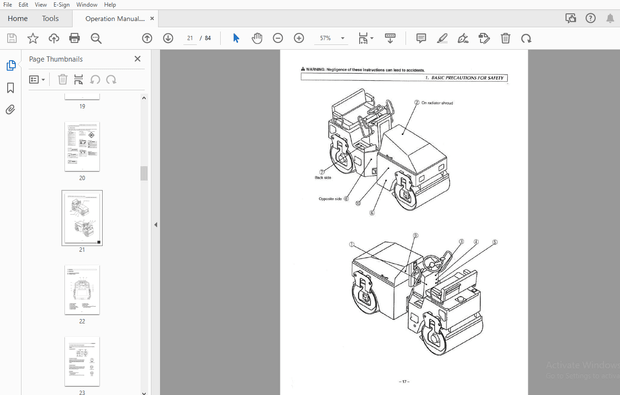620x395 pixels.
Task: Select page 22 thumbnail
Action: click(82, 290)
